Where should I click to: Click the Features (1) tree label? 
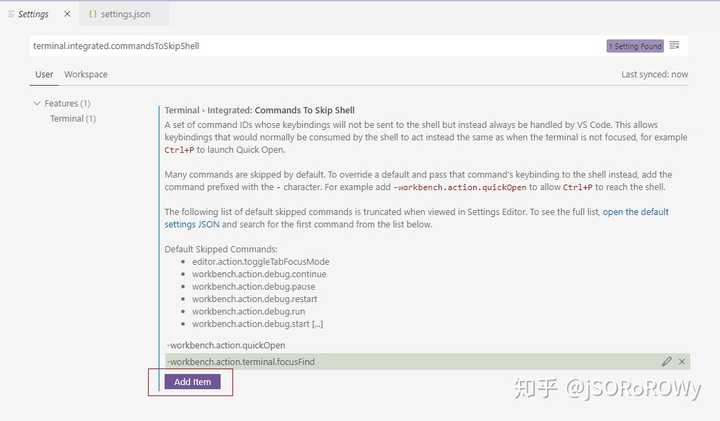[x=67, y=103]
